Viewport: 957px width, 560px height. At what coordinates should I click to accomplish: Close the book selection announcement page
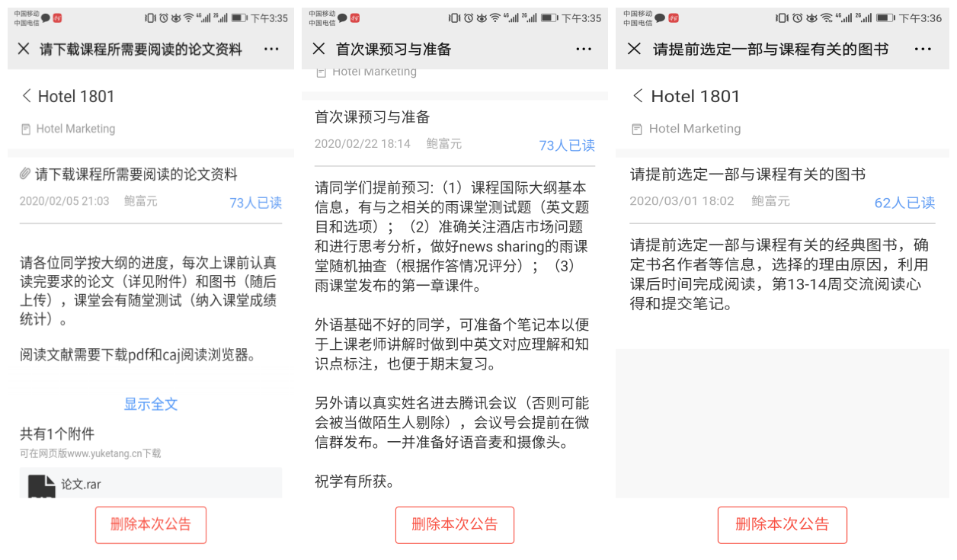[x=634, y=49]
